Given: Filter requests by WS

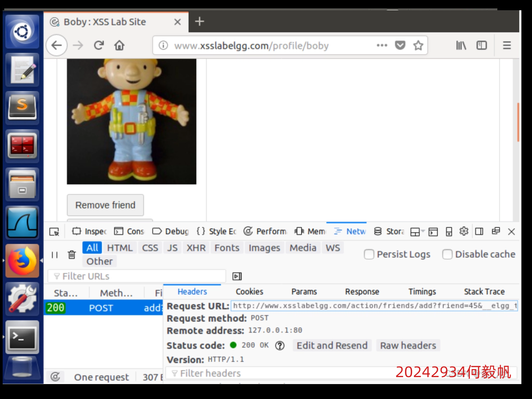Looking at the screenshot, I should [333, 248].
